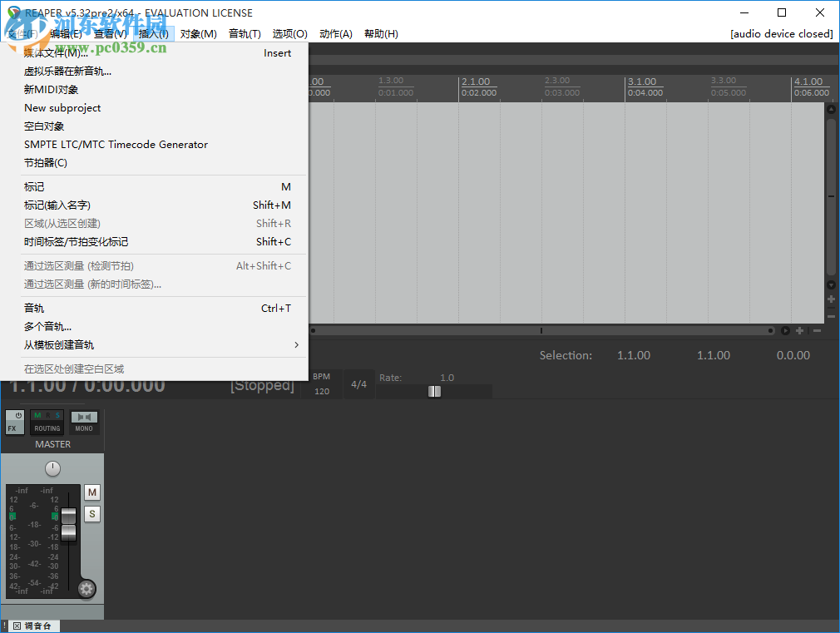This screenshot has width=840, height=633.
Task: Click the horizontal timeline scrollbar
Action: click(x=541, y=331)
